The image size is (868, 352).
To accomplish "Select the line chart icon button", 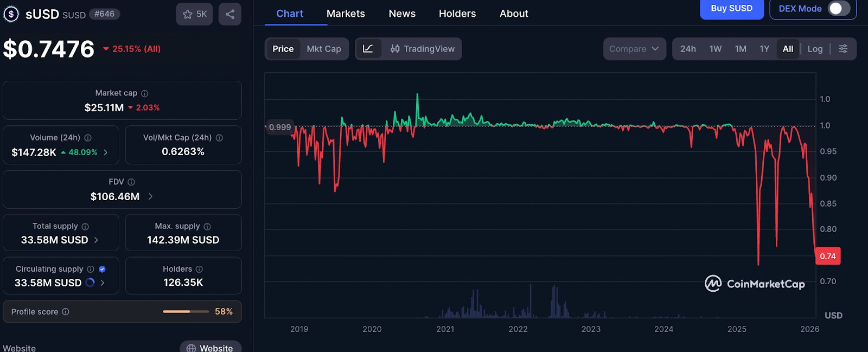I will 368,49.
